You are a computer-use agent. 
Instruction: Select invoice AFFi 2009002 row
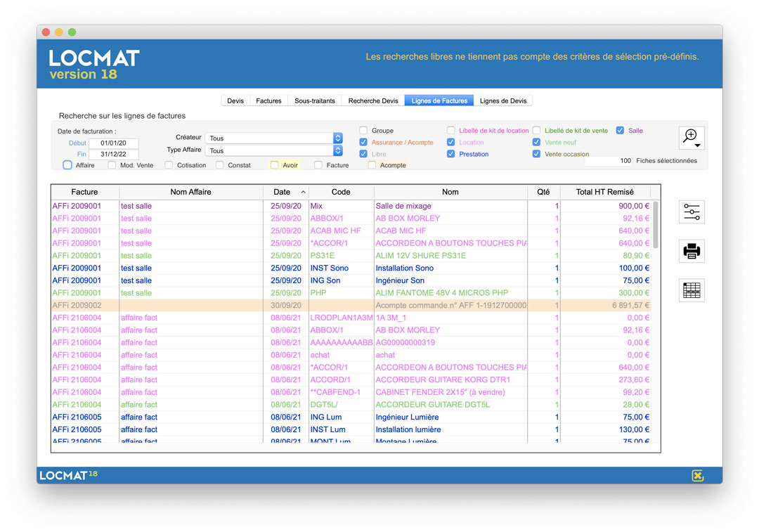[x=351, y=306]
